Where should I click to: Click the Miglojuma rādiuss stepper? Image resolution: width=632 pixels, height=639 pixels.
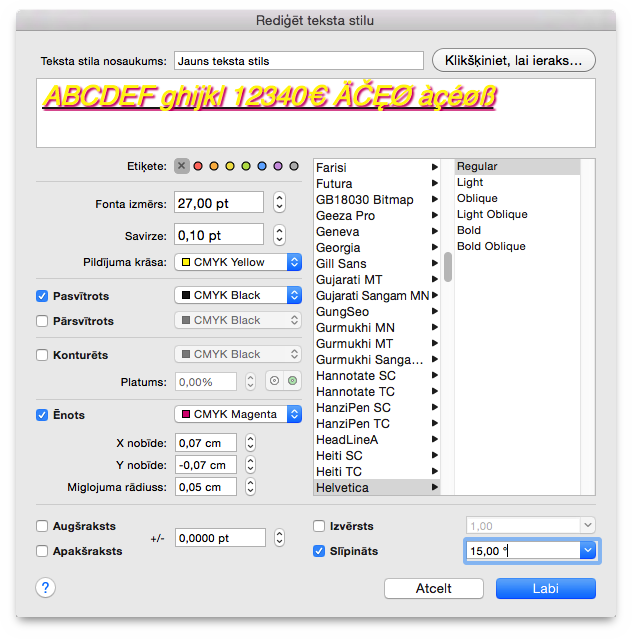pos(251,487)
